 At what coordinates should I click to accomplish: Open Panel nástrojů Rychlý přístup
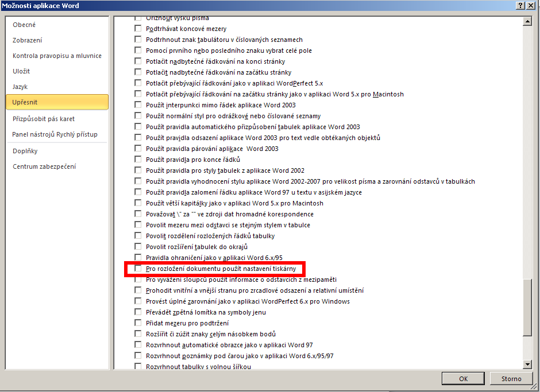(55, 134)
